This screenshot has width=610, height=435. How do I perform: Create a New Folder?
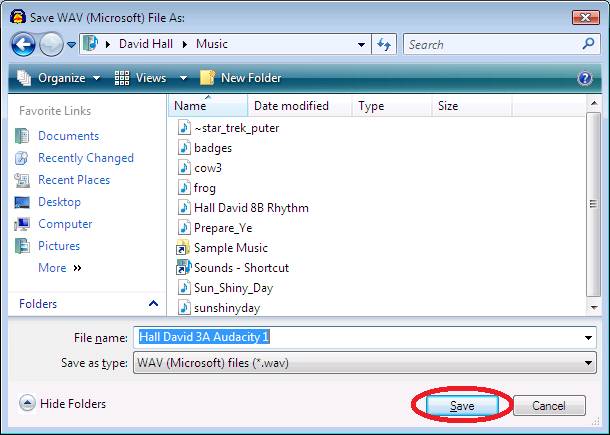tap(240, 78)
